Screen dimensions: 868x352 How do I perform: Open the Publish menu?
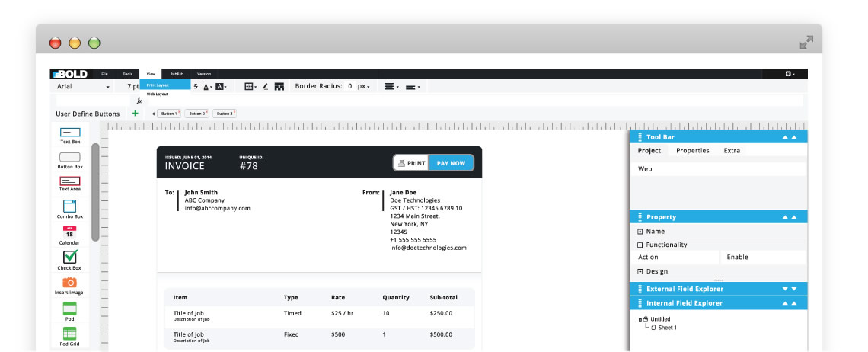pos(177,74)
